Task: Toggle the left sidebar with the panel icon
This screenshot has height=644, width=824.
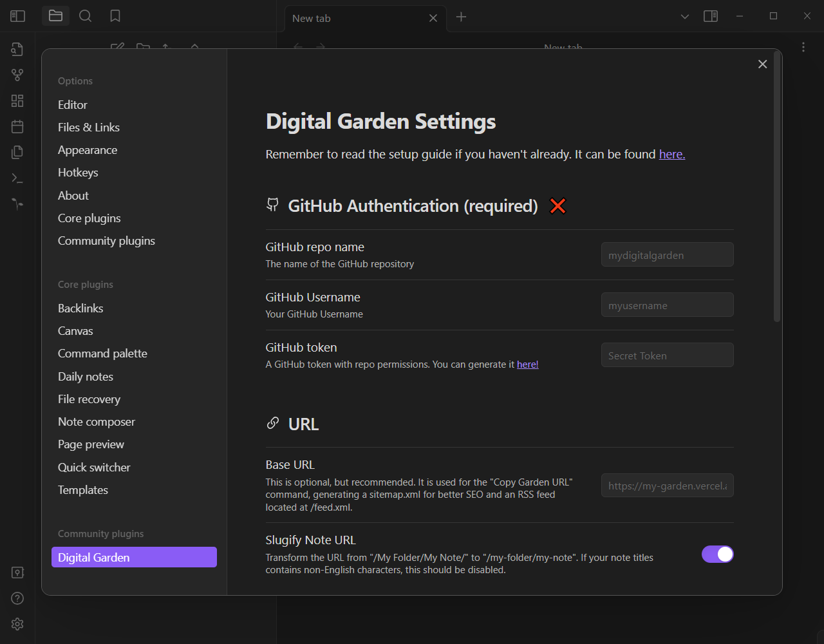Action: point(17,15)
